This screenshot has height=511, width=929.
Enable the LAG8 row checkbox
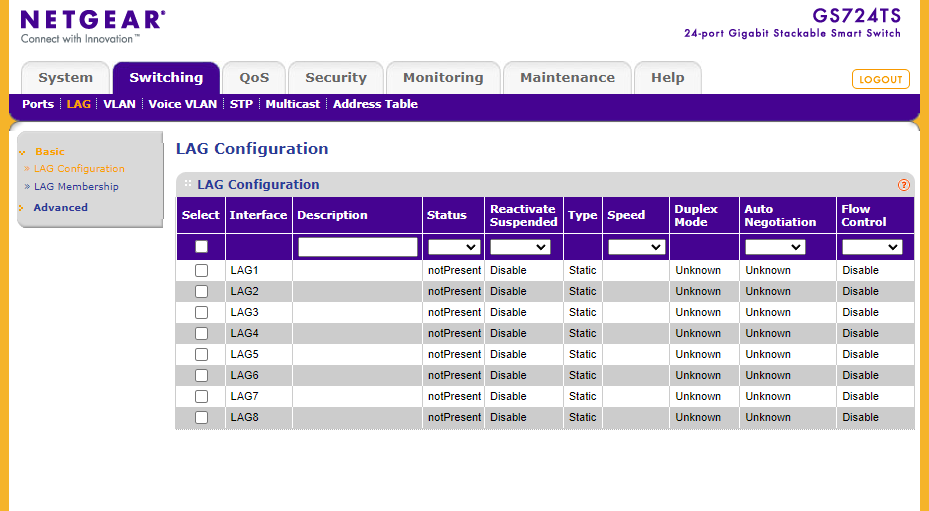[x=201, y=417]
